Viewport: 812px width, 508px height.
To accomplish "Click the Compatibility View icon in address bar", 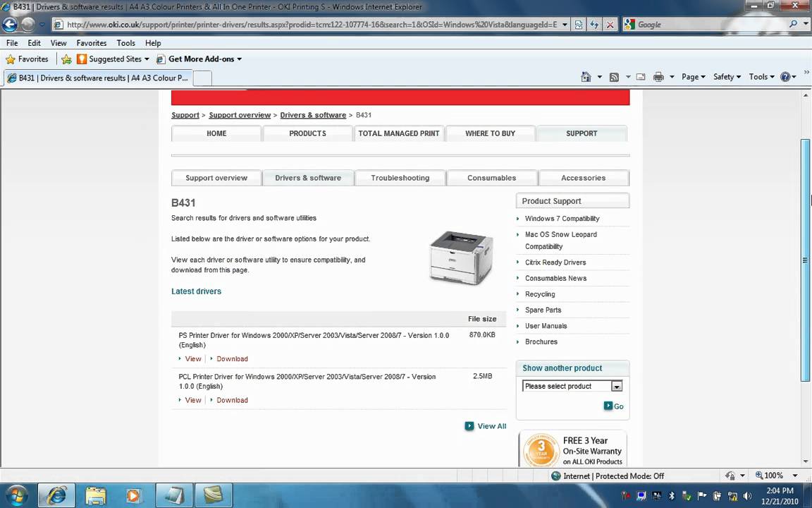I will click(x=579, y=25).
